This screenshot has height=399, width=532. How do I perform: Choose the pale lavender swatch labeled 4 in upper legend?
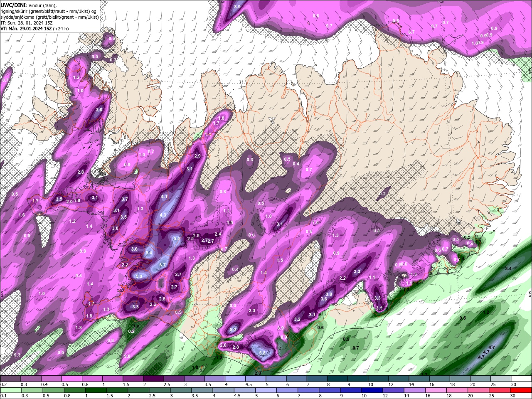point(235,379)
